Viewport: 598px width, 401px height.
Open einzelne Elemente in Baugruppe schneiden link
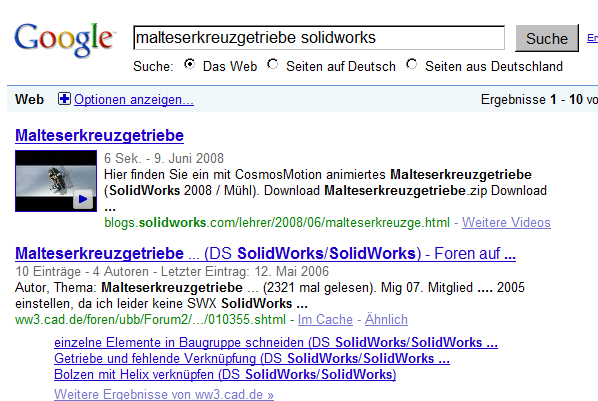click(x=276, y=342)
